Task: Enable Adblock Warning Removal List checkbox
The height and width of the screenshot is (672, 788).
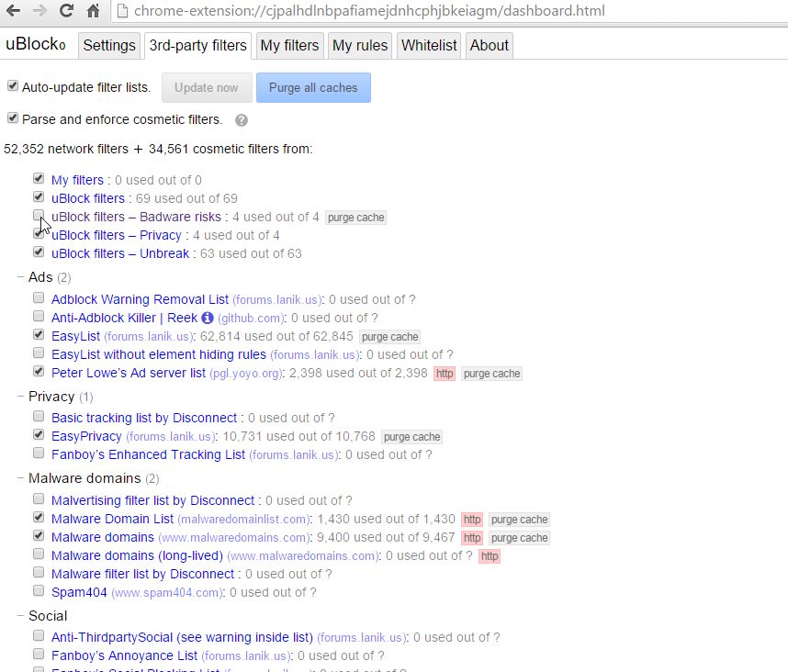Action: [x=39, y=297]
